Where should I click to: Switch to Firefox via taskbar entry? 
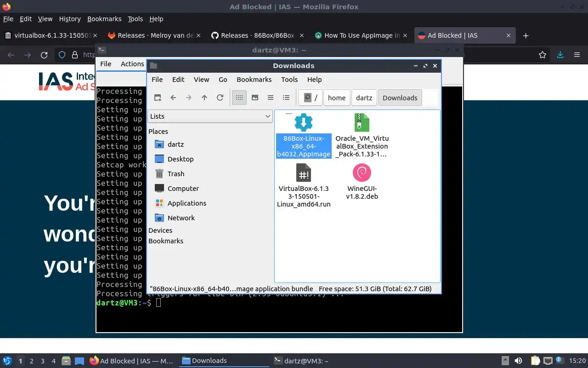(x=132, y=361)
